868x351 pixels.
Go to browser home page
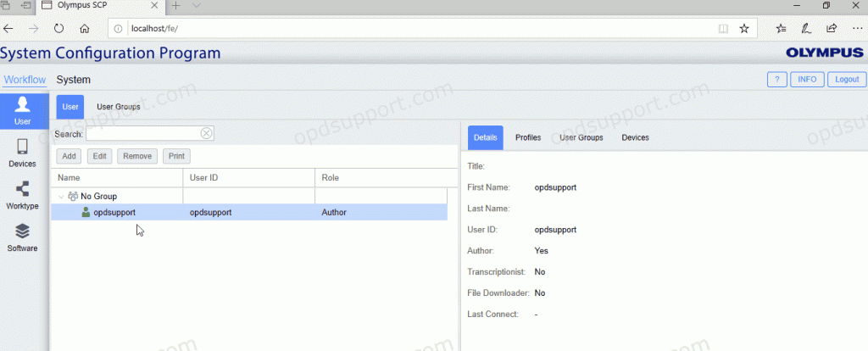click(85, 28)
